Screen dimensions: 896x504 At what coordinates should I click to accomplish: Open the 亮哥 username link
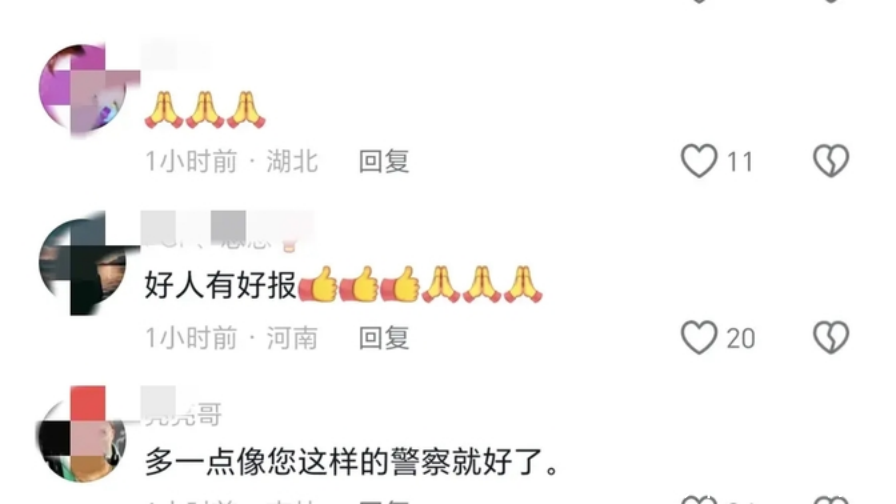coord(182,414)
